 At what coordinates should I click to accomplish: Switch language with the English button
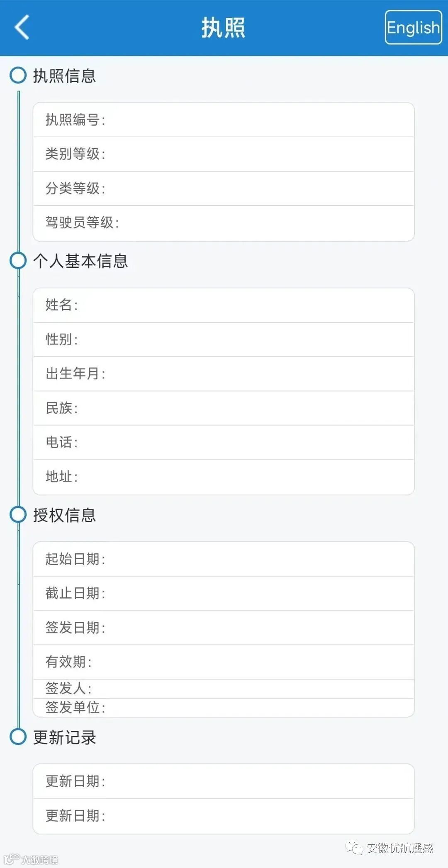413,27
